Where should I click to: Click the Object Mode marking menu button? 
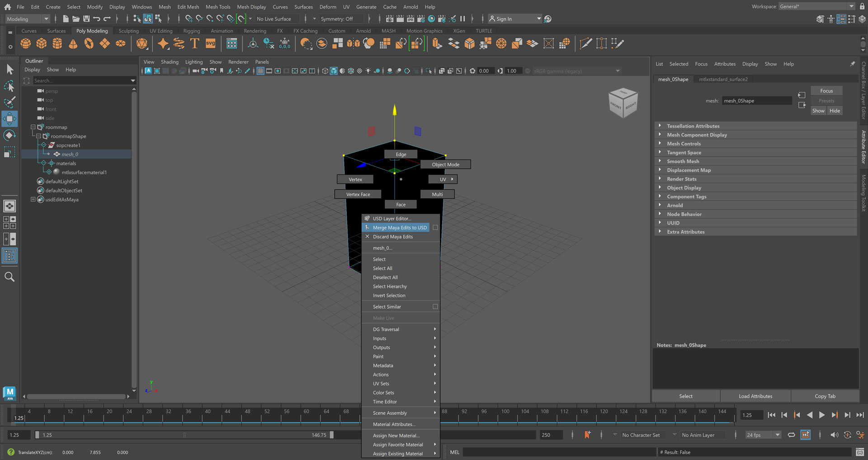pos(445,164)
